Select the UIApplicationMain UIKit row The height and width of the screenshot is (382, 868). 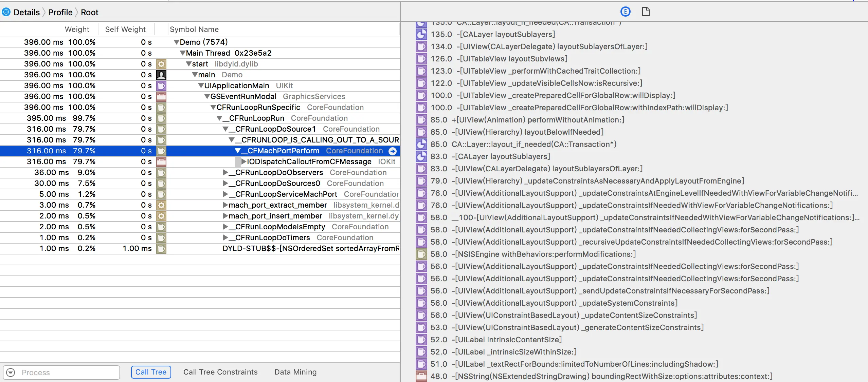pyautogui.click(x=200, y=86)
